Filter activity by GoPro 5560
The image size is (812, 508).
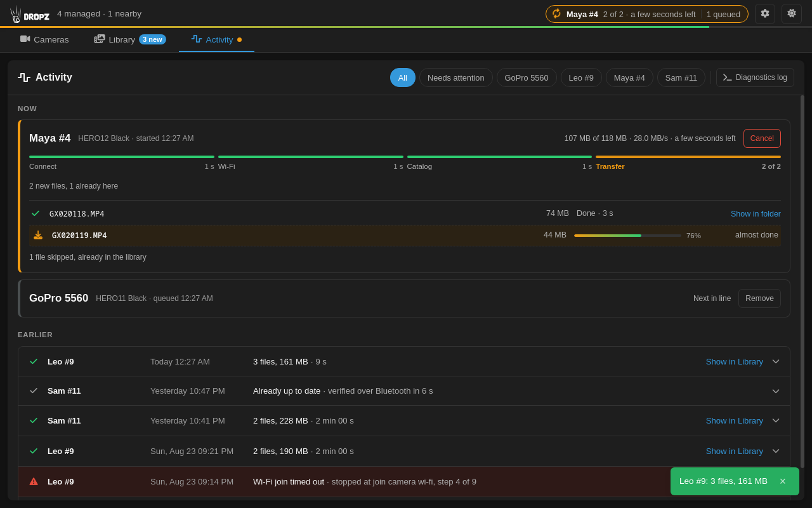[x=527, y=77]
